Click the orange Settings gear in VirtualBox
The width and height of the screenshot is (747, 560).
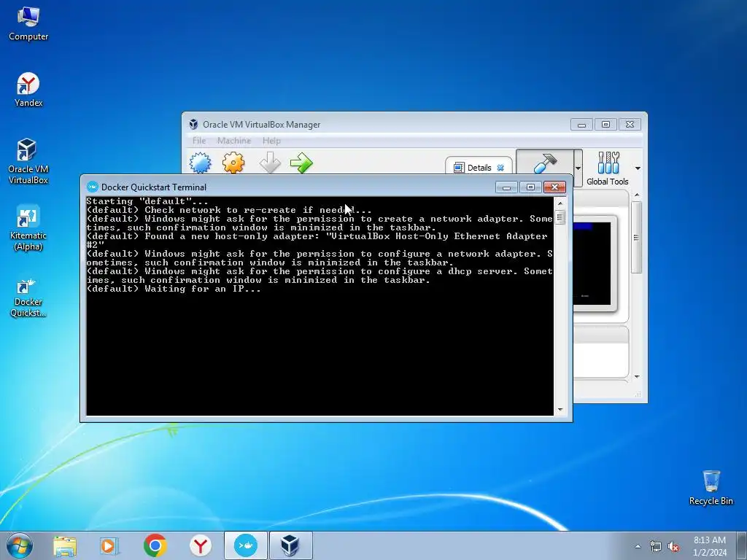coord(233,163)
